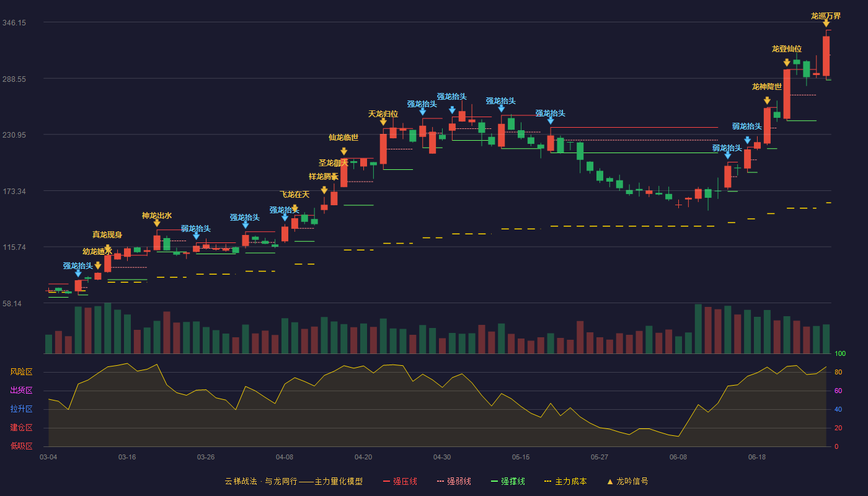Image resolution: width=868 pixels, height=496 pixels.
Task: Click the 05-27 date axis label
Action: [x=600, y=457]
